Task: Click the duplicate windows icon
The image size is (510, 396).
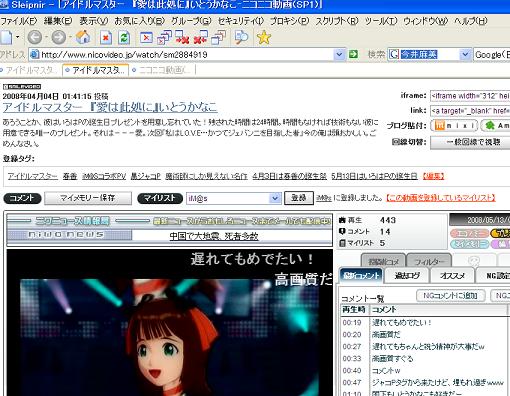Action: point(218,37)
